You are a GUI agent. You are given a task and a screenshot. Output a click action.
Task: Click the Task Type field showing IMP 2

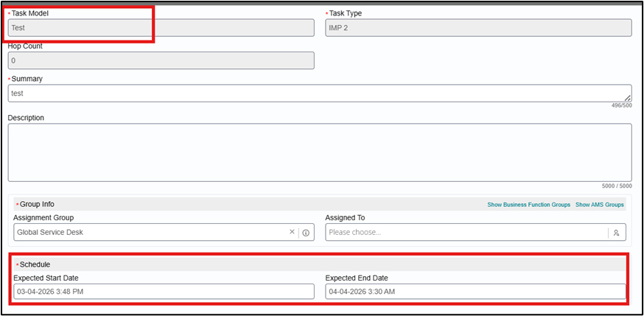pyautogui.click(x=478, y=28)
